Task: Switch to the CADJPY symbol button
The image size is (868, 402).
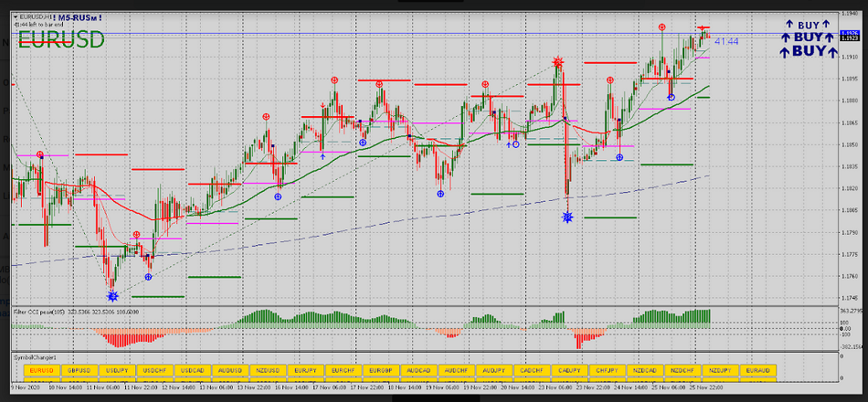Action: tap(569, 370)
